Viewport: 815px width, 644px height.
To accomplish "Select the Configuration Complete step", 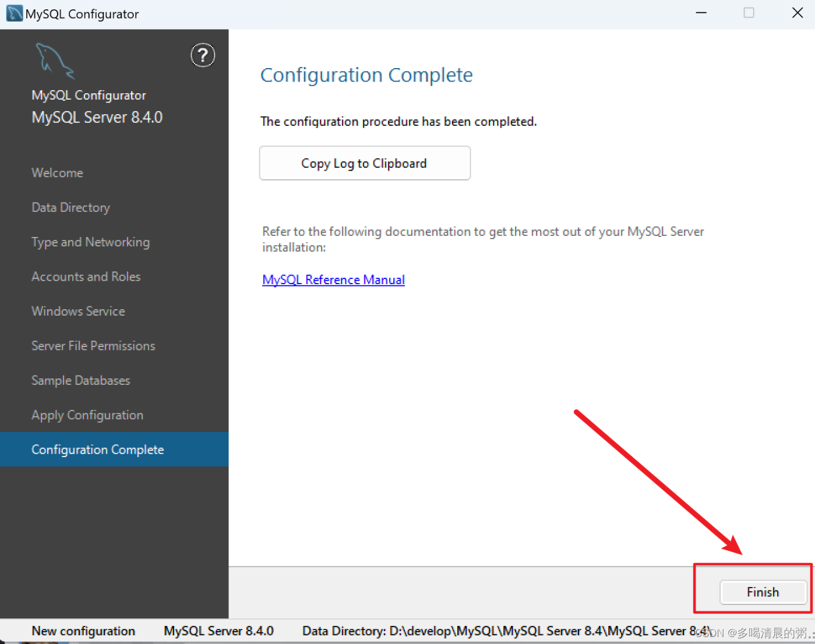I will point(114,450).
